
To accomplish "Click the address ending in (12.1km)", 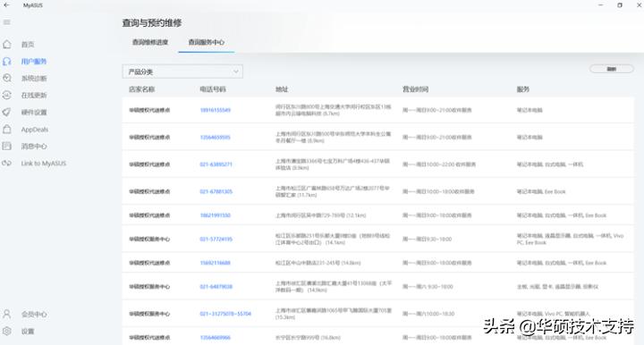I will click(x=320, y=215).
